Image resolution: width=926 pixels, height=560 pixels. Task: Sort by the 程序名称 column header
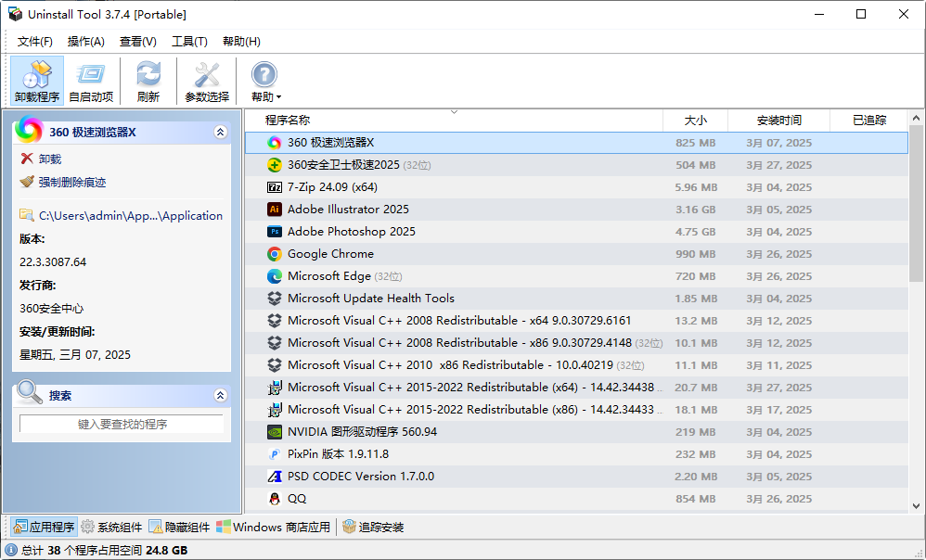coord(454,121)
